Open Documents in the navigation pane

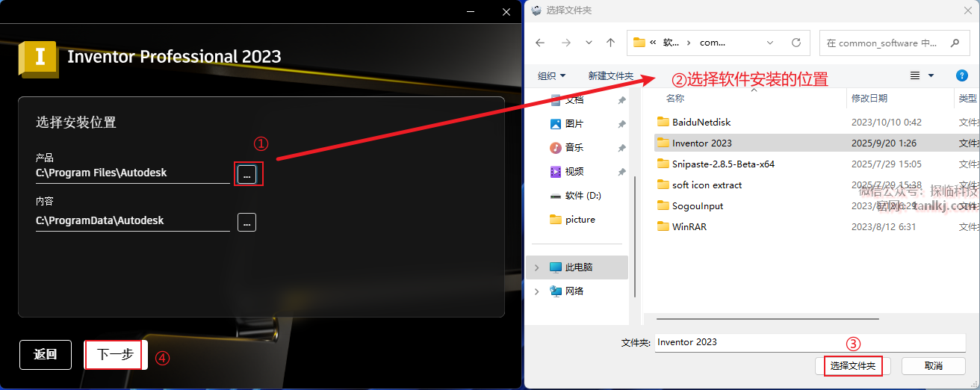(x=574, y=99)
